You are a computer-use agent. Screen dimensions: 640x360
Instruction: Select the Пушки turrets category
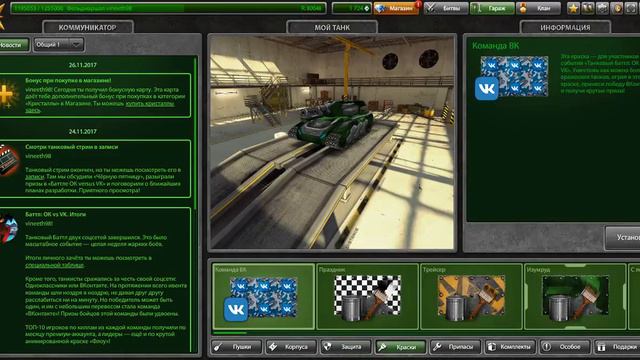click(236, 347)
